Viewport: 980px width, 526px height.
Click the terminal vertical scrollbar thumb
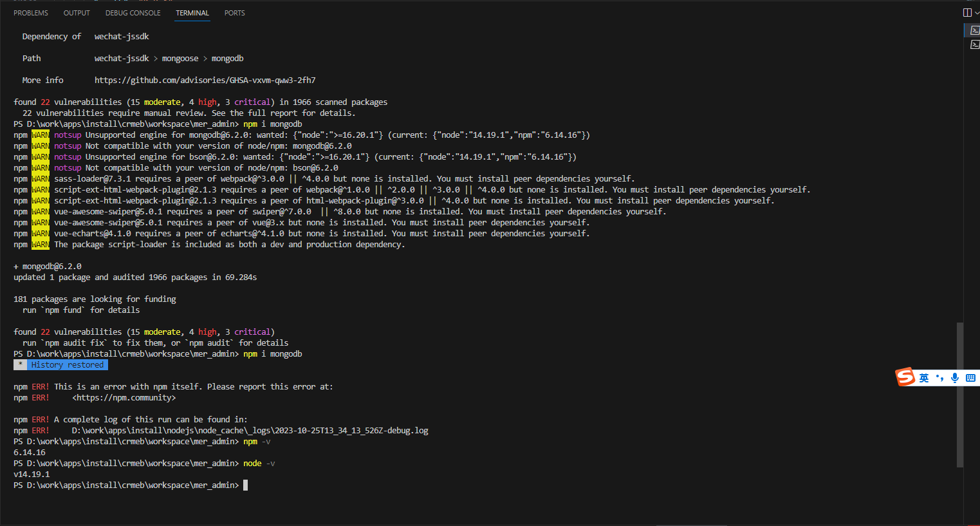click(x=960, y=395)
